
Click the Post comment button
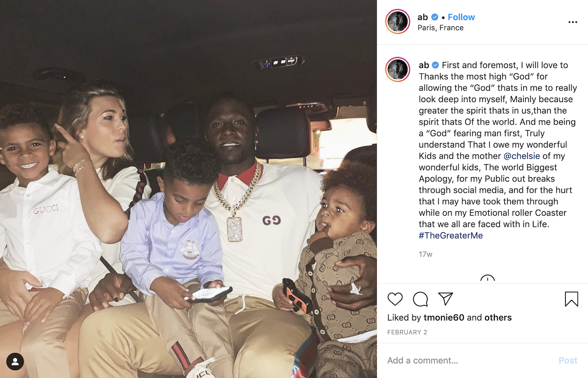(568, 361)
